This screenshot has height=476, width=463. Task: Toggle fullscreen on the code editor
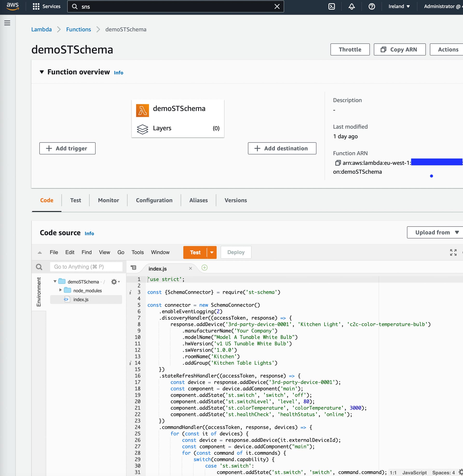coord(453,252)
